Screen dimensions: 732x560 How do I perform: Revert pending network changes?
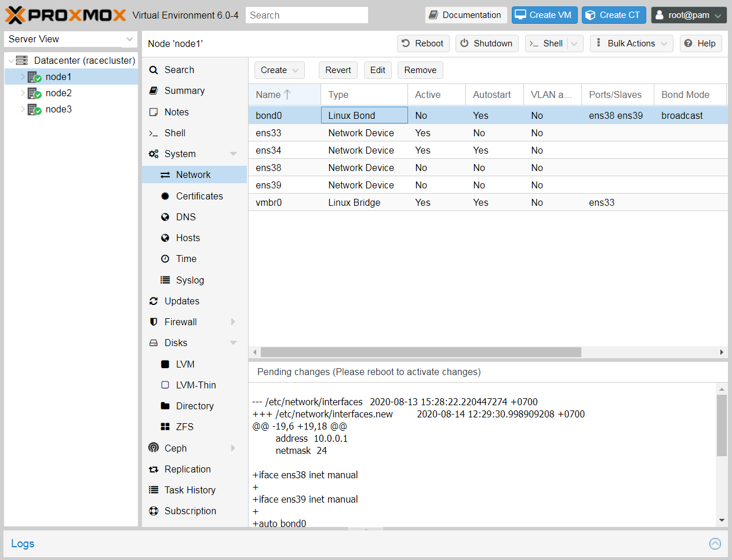click(x=338, y=70)
